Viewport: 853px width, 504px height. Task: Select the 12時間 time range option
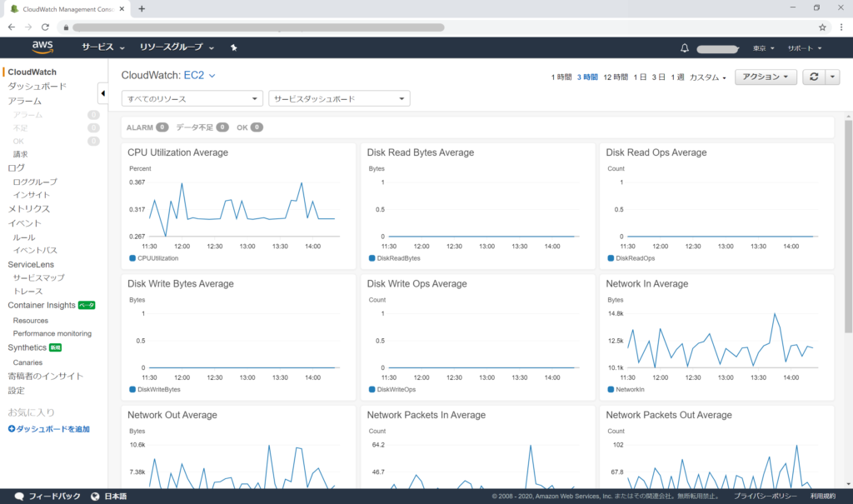click(616, 75)
